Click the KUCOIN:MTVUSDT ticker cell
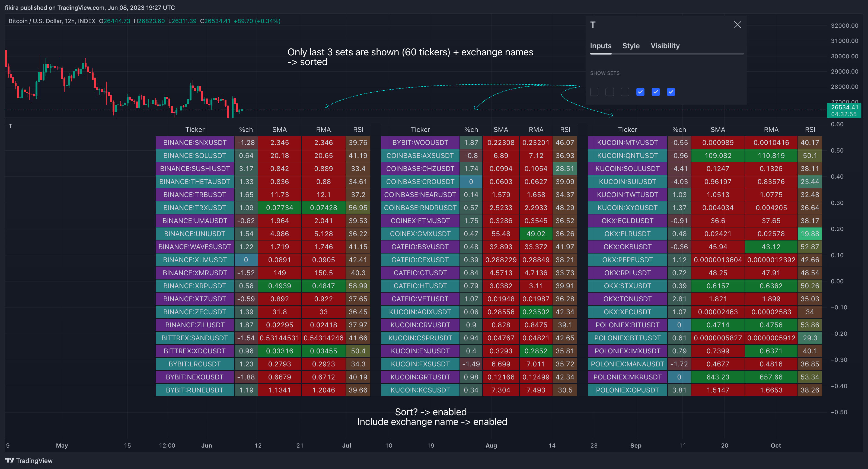868x469 pixels. (627, 142)
